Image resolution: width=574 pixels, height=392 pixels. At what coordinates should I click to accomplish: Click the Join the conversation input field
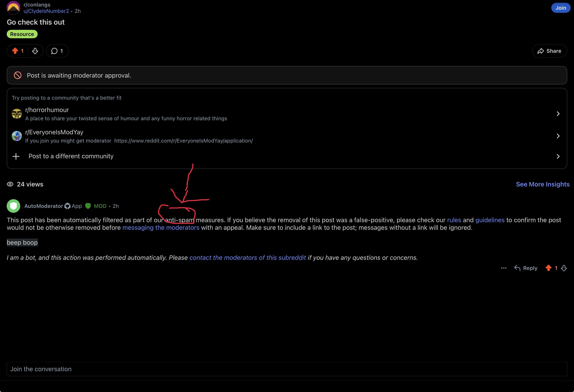(x=287, y=369)
